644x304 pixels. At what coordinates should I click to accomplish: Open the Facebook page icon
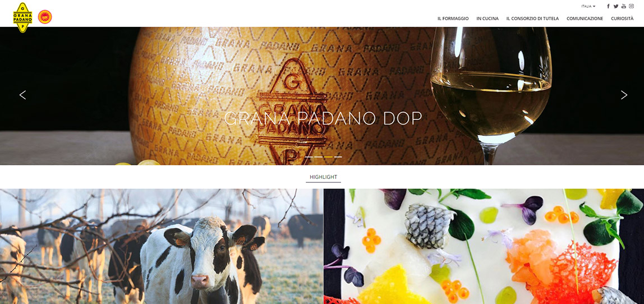(x=608, y=6)
